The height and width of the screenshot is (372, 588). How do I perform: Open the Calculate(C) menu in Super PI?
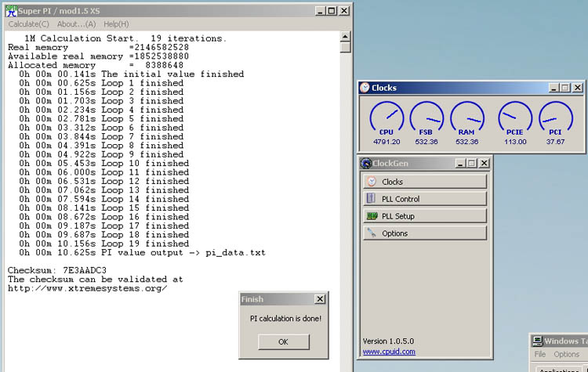28,24
